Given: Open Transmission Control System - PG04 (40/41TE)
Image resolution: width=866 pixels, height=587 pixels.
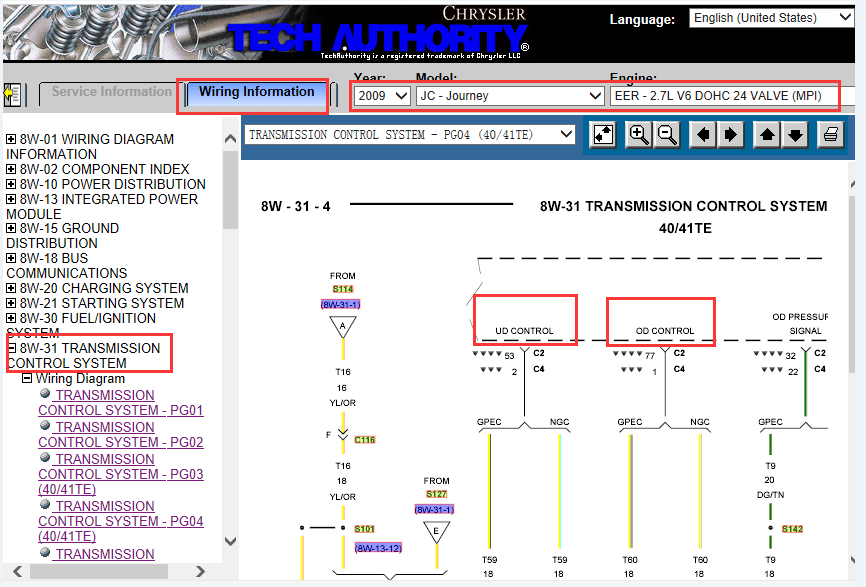Looking at the screenshot, I should point(121,521).
